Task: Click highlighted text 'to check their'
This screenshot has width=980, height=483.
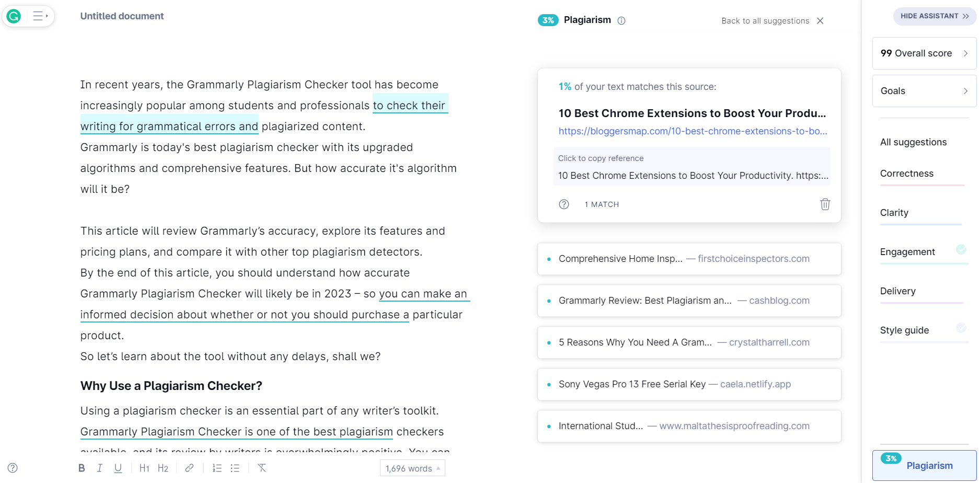Action: tap(409, 106)
